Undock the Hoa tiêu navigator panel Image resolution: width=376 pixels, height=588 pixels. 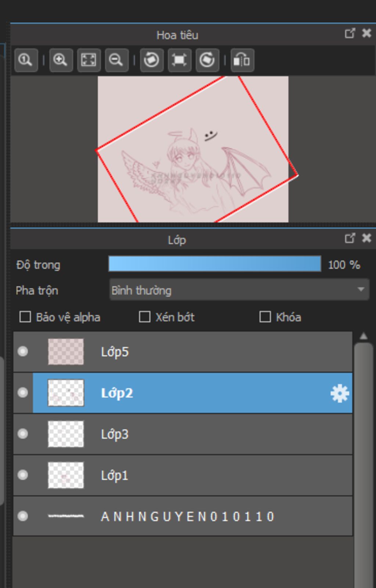[x=350, y=33]
